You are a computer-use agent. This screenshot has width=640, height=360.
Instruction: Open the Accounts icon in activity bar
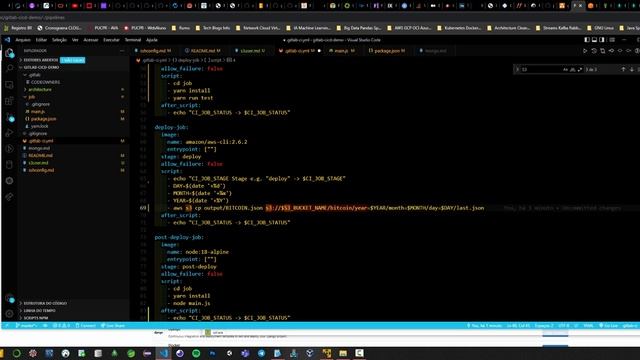(10, 299)
